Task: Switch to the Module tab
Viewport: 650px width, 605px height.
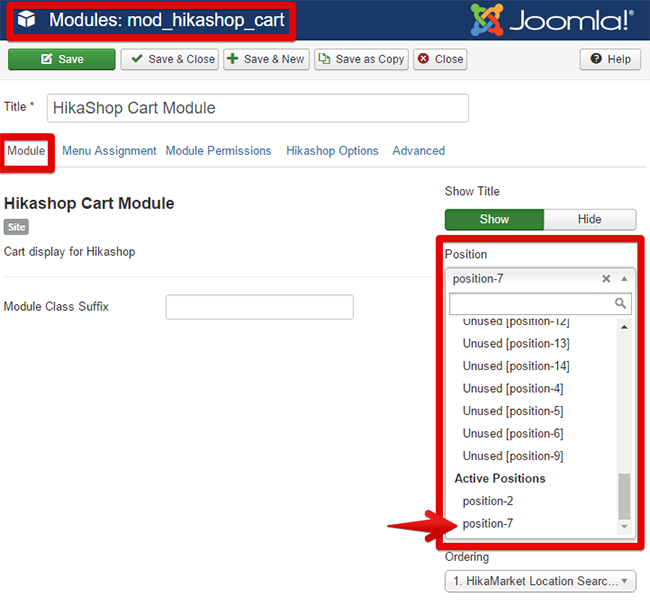Action: (26, 151)
